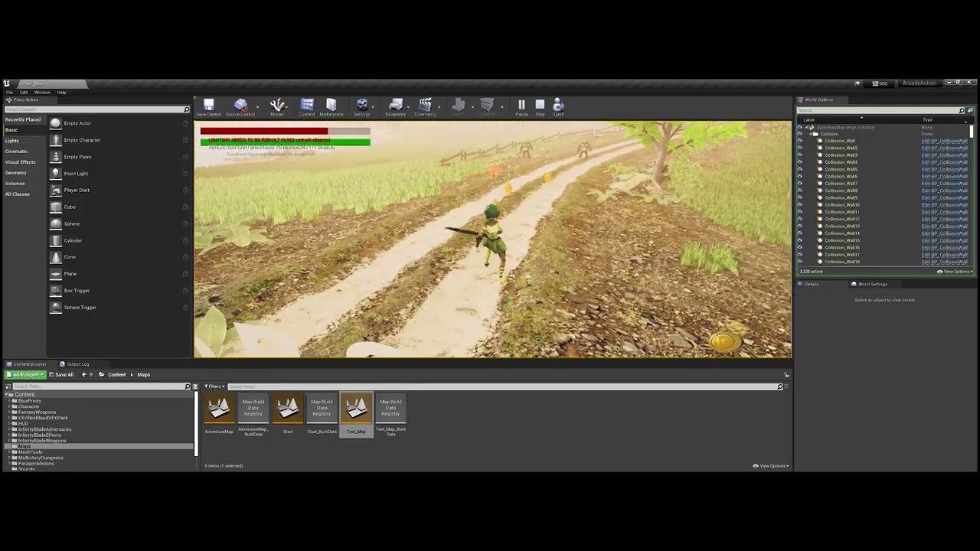Select the Volumes category in Place Actors
This screenshot has height=551, width=980.
tap(15, 184)
